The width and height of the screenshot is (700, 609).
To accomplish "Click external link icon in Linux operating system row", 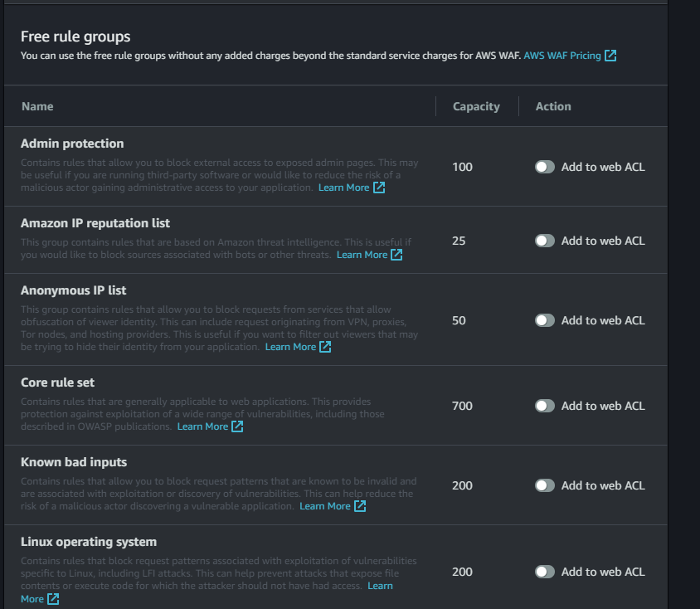I will pos(53,599).
